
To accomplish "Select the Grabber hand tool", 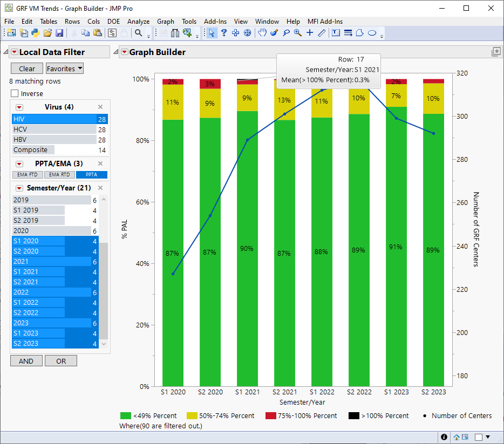I will (x=262, y=33).
